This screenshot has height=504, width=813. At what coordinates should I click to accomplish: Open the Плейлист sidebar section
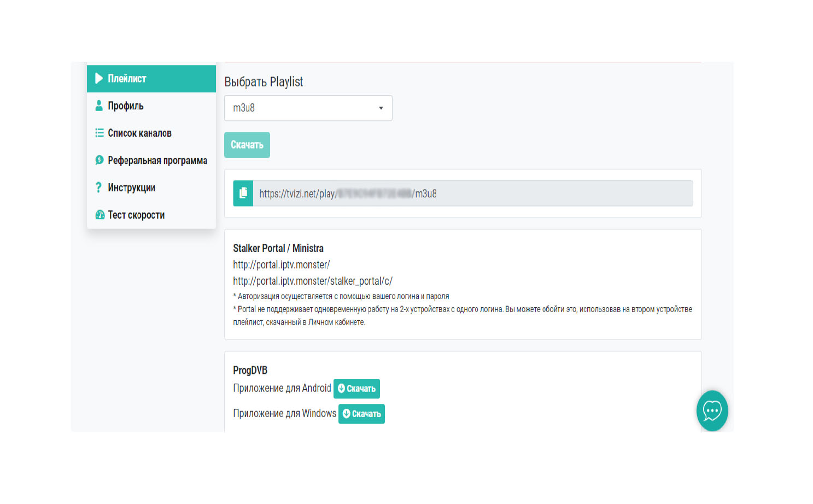click(151, 78)
